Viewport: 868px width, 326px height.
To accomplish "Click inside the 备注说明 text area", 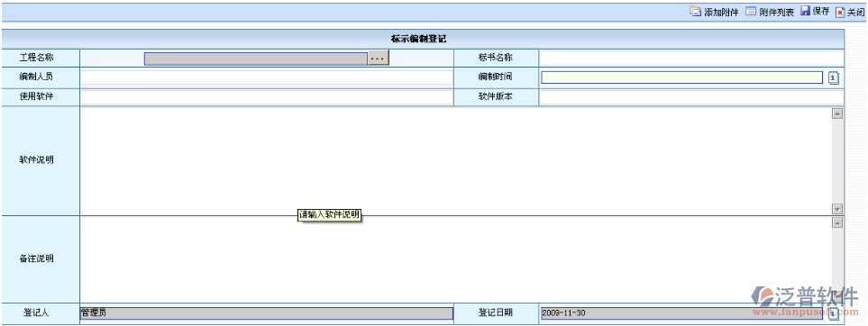I will [x=456, y=259].
